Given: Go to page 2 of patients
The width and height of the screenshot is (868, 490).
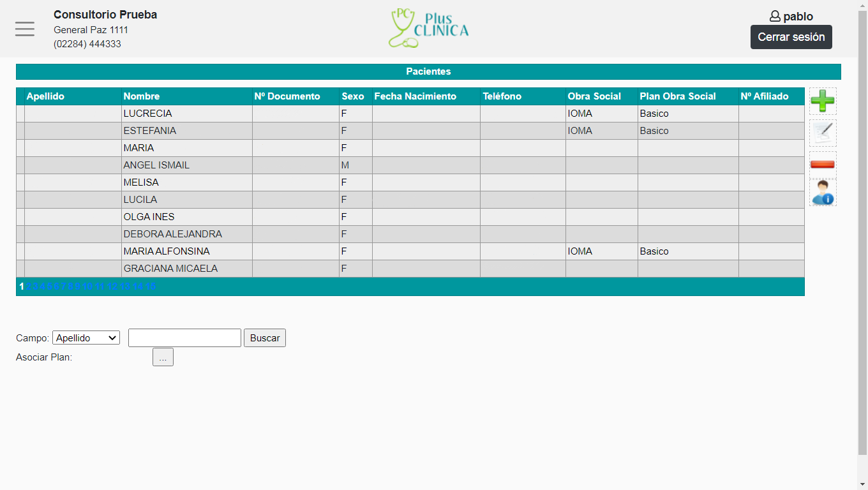Looking at the screenshot, I should tap(29, 286).
